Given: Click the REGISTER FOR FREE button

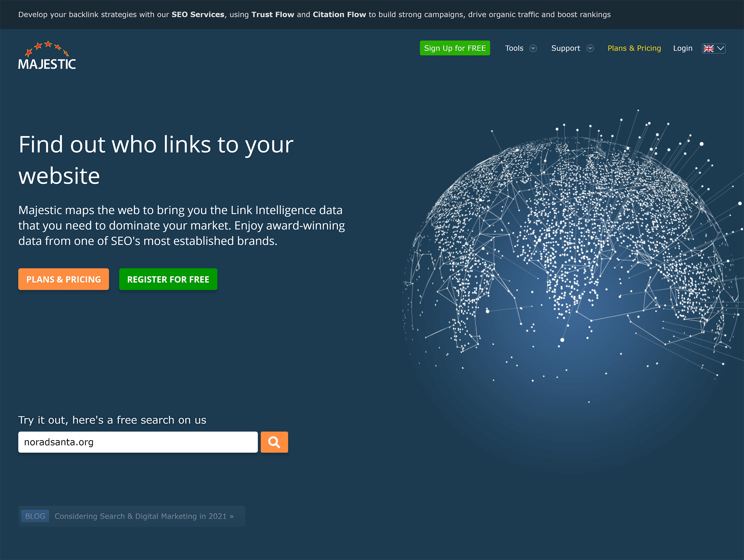Looking at the screenshot, I should coord(168,279).
